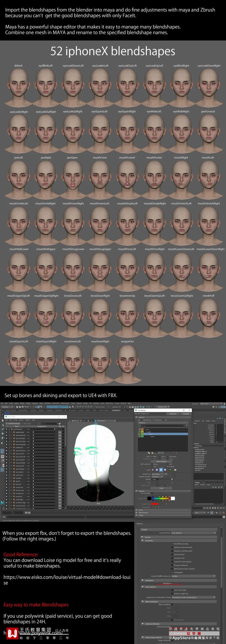Screen dimensions: 226x644
Task: Switch to the Rigging shelf tab
Action: [41, 410]
